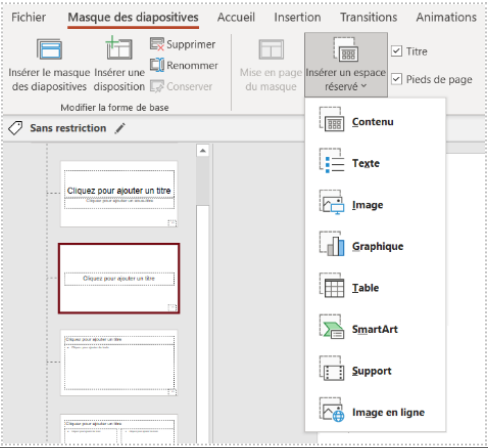Toggle the Pieds de page checkbox
The image size is (488, 448).
pyautogui.click(x=396, y=79)
